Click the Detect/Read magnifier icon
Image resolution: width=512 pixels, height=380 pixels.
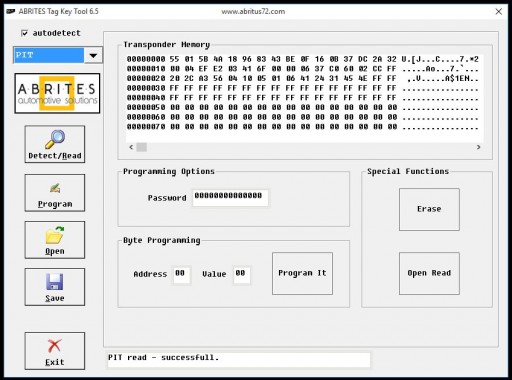[x=55, y=139]
